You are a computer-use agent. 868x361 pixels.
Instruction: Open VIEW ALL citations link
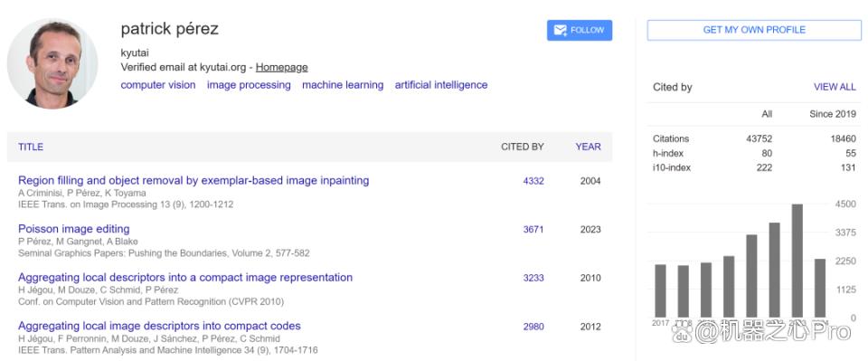(835, 87)
